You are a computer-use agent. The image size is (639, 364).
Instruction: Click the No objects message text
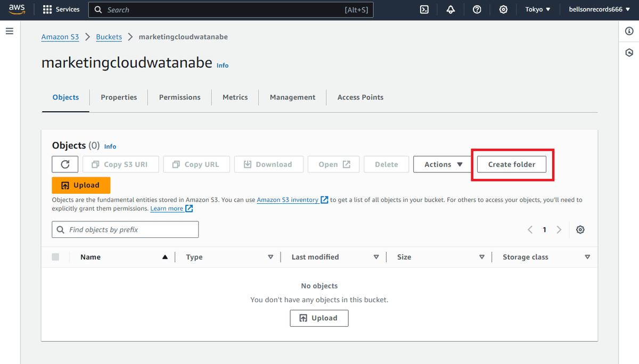tap(319, 286)
